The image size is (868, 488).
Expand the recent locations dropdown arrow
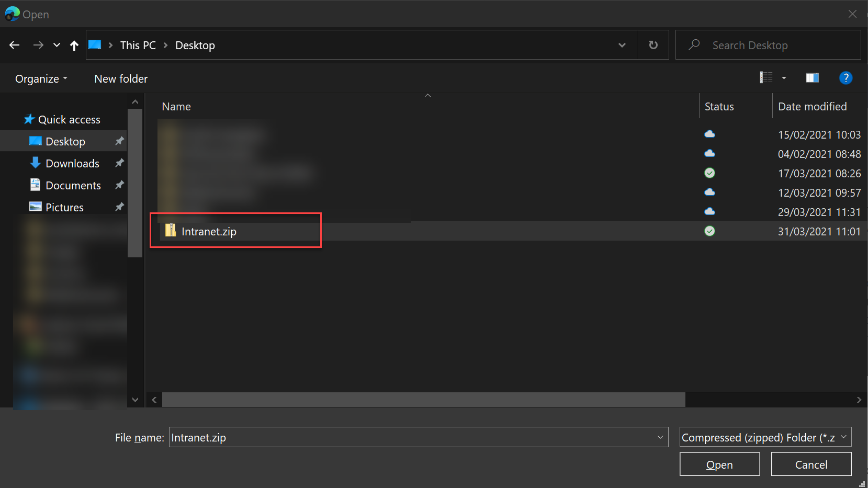tap(57, 46)
